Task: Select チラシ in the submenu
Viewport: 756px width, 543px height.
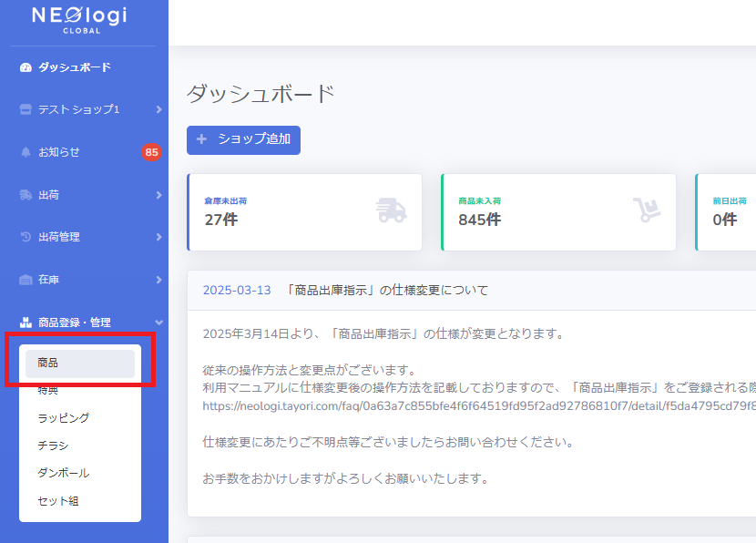Action: [x=53, y=446]
